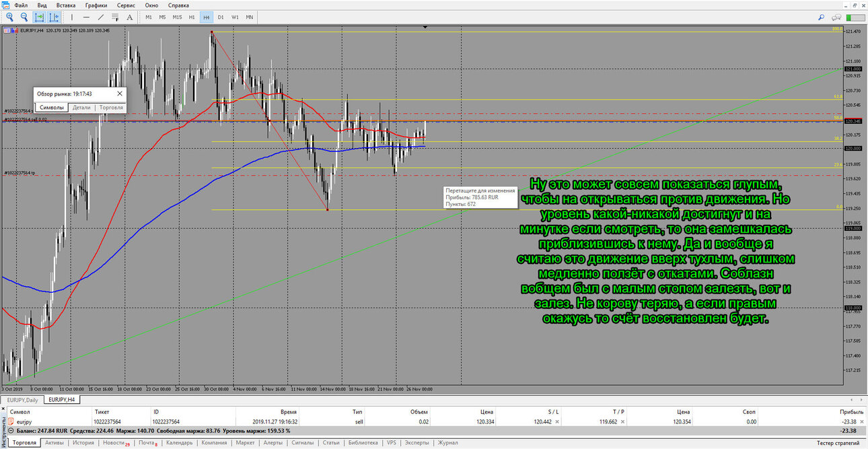Screen dimensions: 868x449
Task: Switch chart timeframe to M1
Action: tap(148, 17)
